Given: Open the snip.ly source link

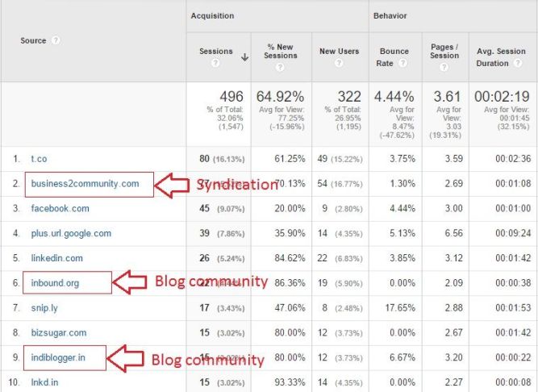Looking at the screenshot, I should tap(44, 308).
